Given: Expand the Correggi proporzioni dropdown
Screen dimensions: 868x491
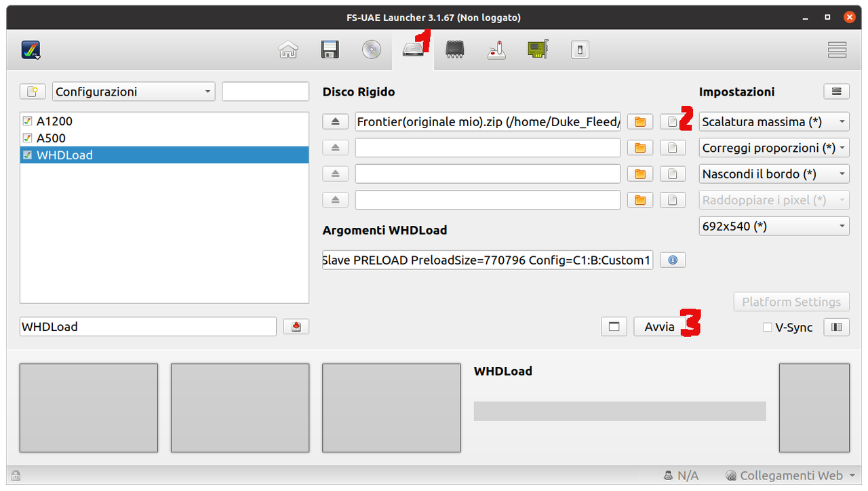Looking at the screenshot, I should pyautogui.click(x=774, y=148).
